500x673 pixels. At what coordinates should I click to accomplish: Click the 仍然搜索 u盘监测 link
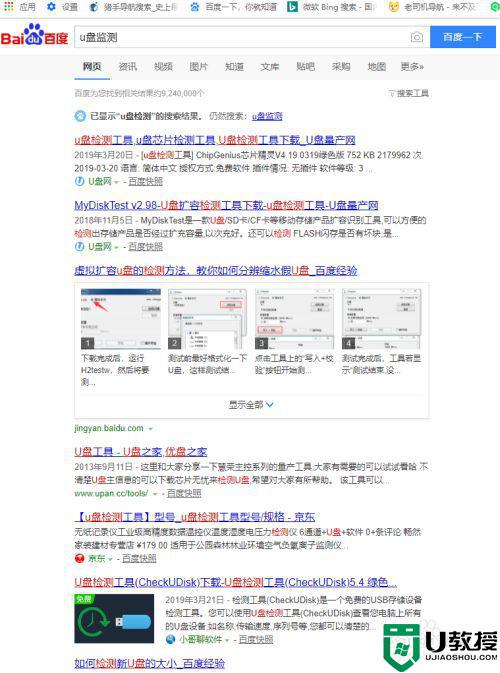pyautogui.click(x=267, y=116)
